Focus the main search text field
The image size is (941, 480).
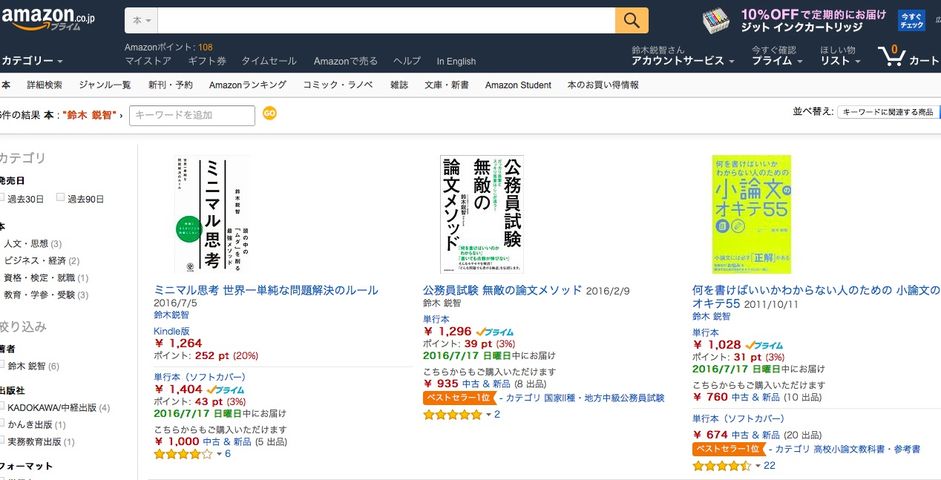pos(386,20)
